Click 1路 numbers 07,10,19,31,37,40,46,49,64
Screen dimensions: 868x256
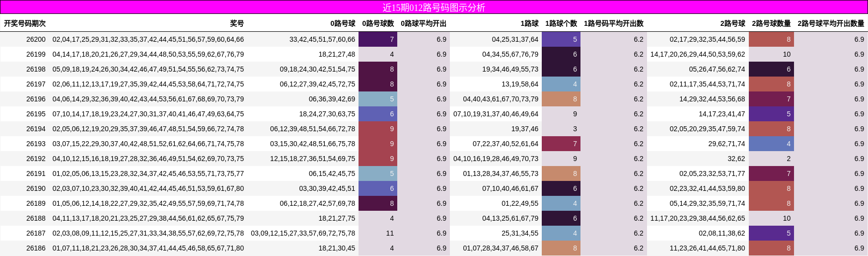coord(496,114)
